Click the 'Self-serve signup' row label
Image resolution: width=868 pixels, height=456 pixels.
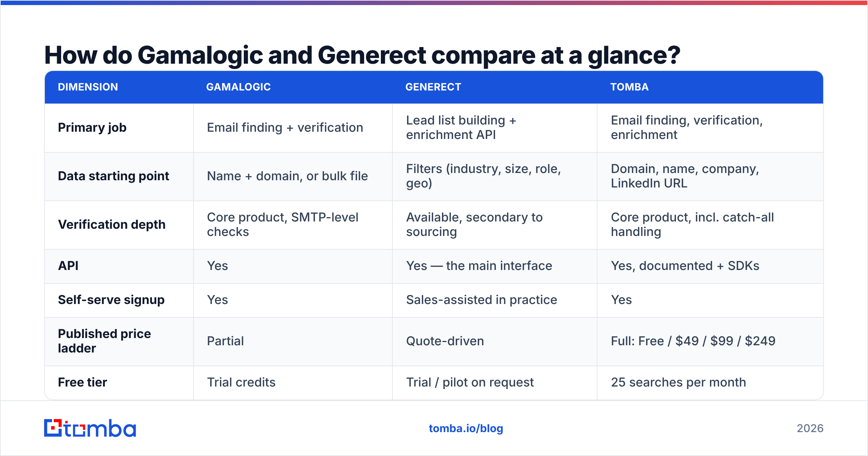(111, 300)
